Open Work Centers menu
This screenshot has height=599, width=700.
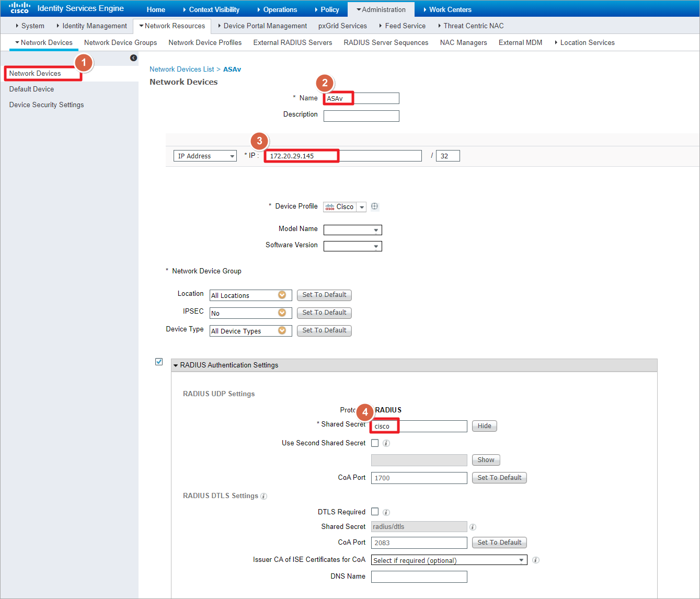point(447,9)
